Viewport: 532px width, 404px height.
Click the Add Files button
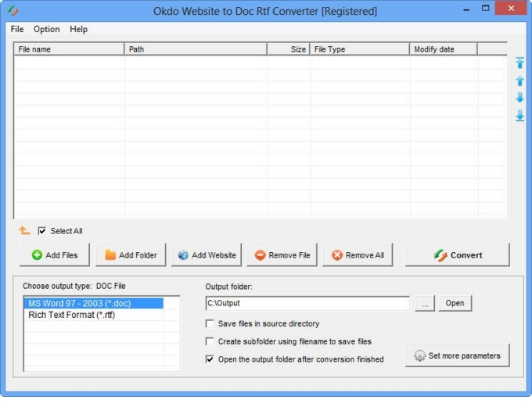point(55,254)
